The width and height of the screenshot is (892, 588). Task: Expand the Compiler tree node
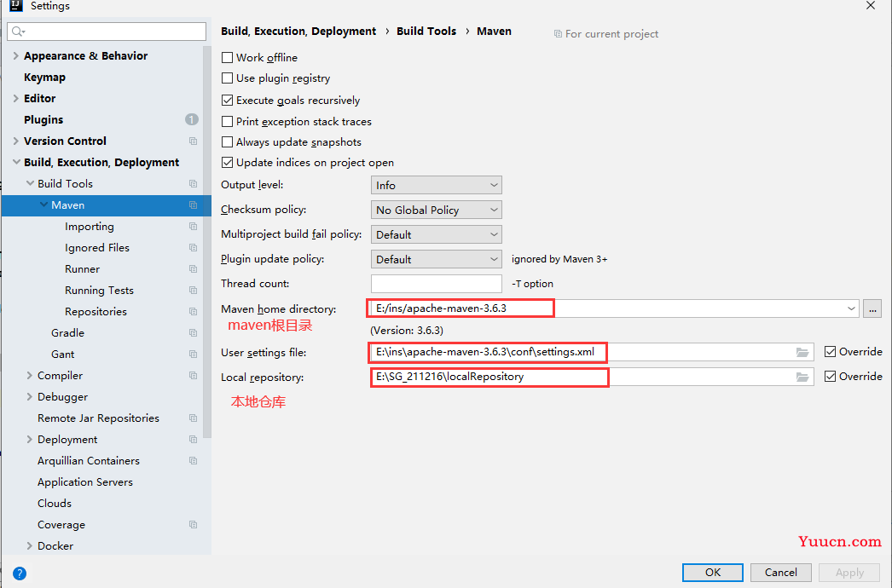30,375
